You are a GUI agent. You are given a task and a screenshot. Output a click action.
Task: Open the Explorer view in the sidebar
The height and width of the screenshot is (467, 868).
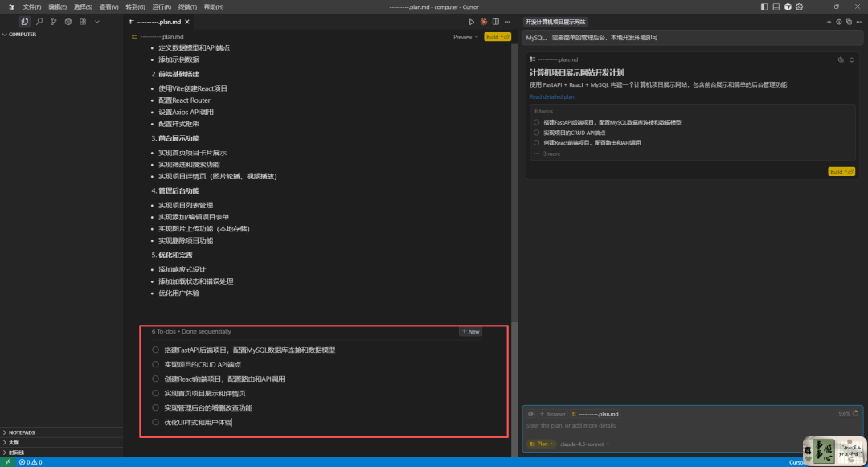click(24, 22)
